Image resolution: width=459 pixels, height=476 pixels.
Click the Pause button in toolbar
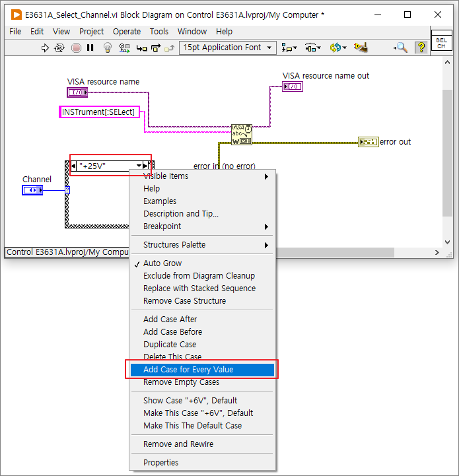tap(90, 48)
